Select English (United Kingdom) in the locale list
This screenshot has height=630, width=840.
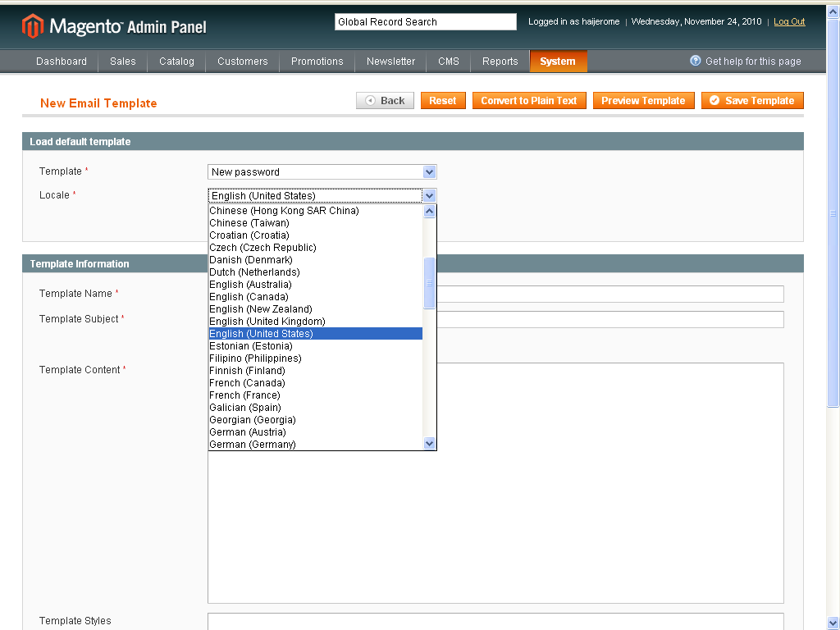263,321
